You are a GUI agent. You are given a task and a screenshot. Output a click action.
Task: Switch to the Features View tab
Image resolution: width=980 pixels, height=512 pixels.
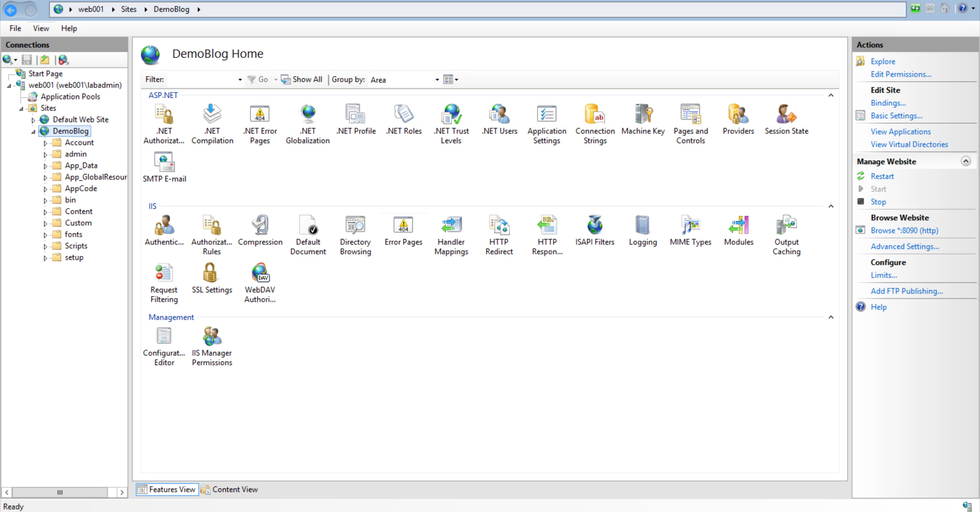point(167,489)
